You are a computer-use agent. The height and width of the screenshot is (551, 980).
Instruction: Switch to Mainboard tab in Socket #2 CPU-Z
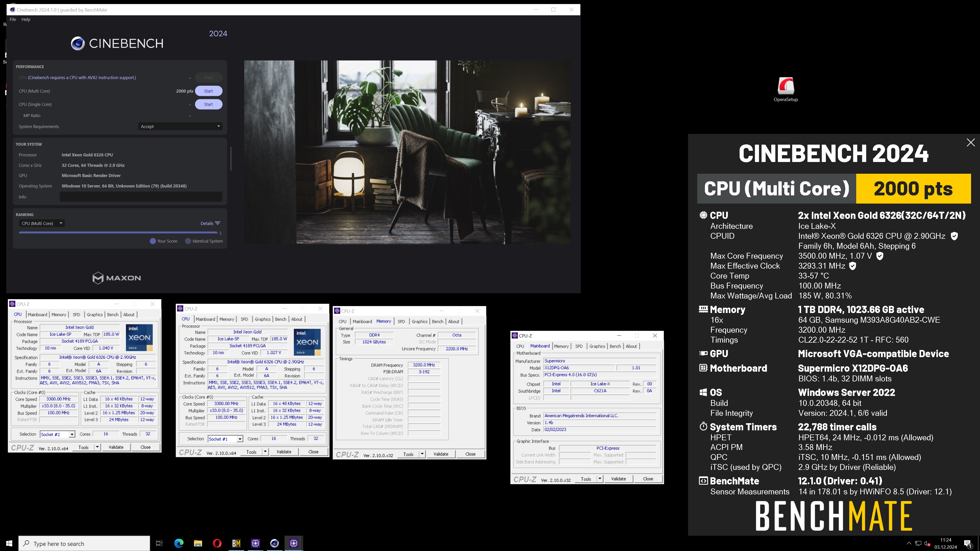pos(38,315)
